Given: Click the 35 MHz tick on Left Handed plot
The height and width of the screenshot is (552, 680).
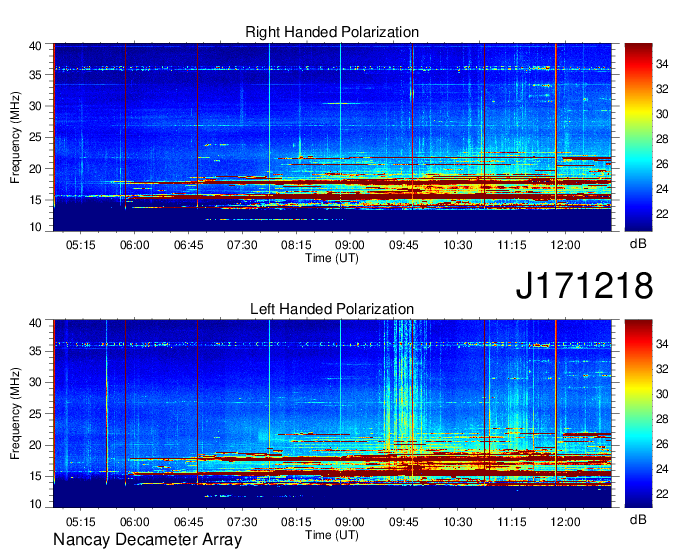Looking at the screenshot, I should pos(36,351).
